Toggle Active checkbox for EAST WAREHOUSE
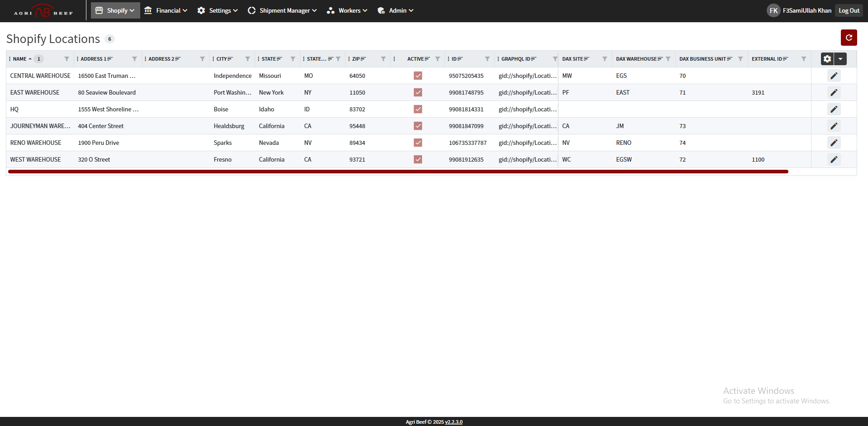The height and width of the screenshot is (426, 868). 417,92
